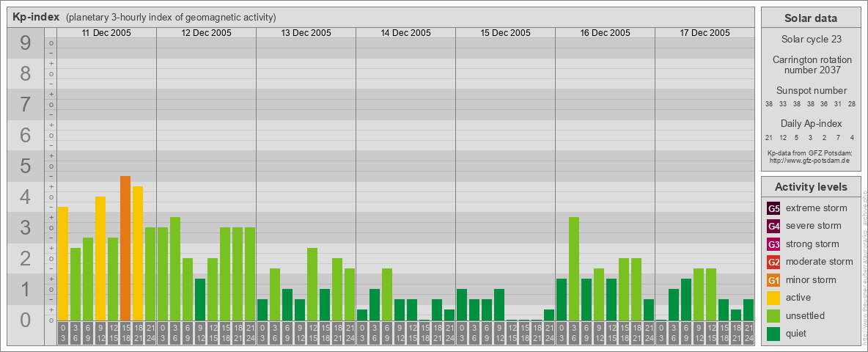Click the extreme storm legend label

[x=817, y=208]
